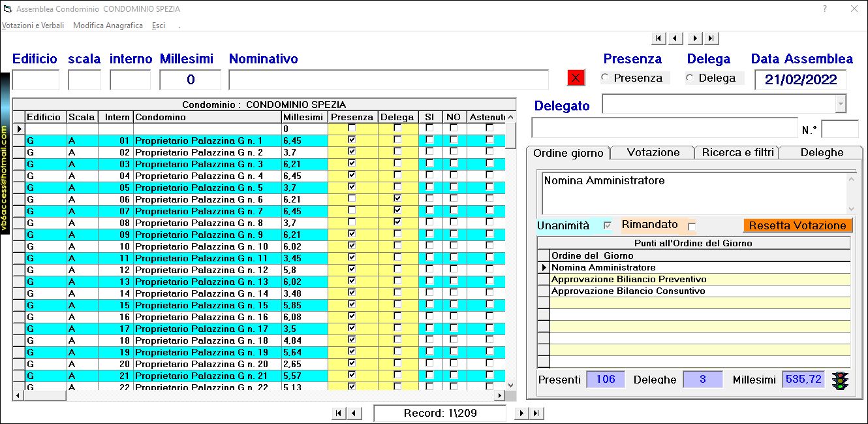
Task: Click the Esci menu
Action: [159, 25]
